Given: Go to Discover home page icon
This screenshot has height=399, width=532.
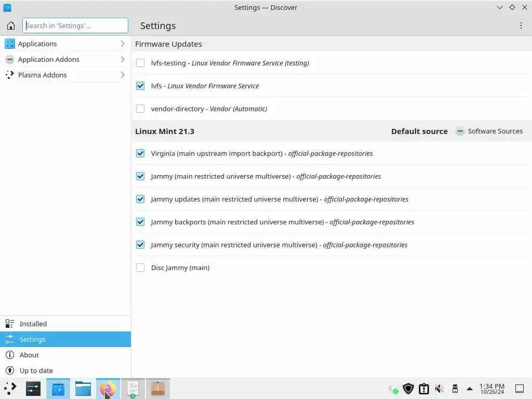Looking at the screenshot, I should click(11, 25).
